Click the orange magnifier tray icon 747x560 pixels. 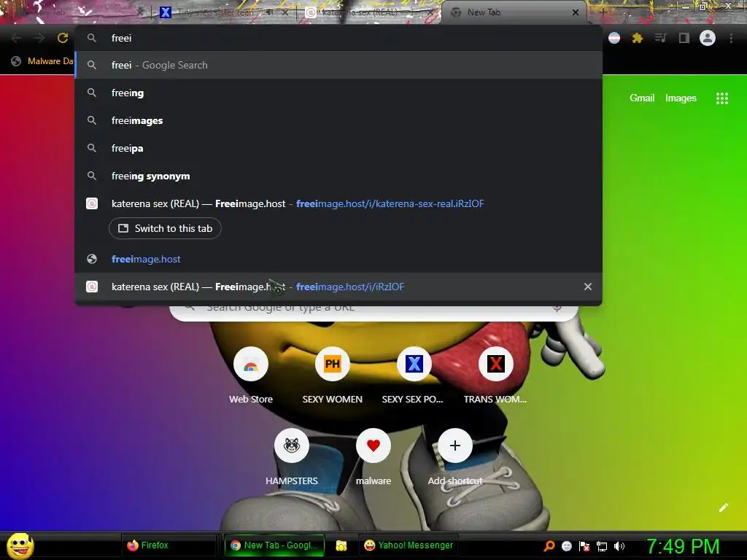pyautogui.click(x=549, y=545)
